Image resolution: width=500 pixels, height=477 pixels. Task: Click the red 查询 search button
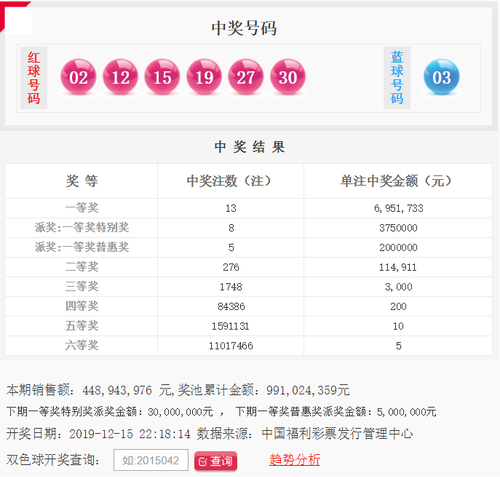[x=216, y=461]
